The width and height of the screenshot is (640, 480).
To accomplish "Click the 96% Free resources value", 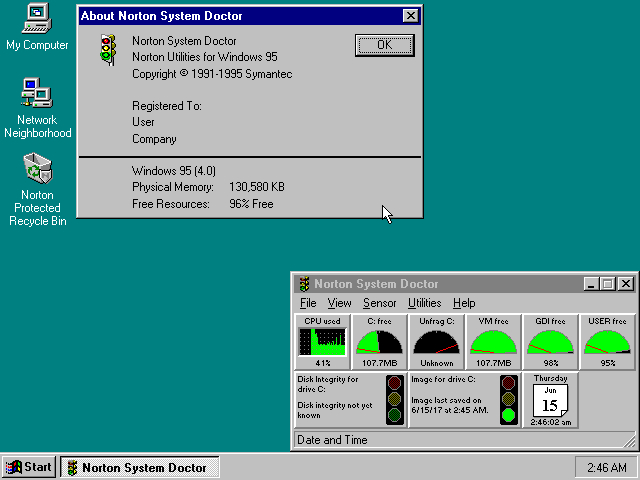I will tap(251, 204).
